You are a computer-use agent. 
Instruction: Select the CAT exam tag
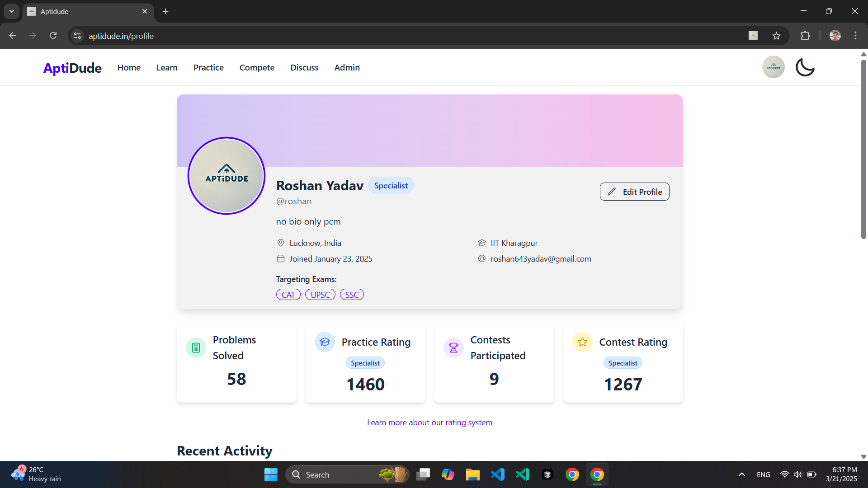tap(288, 295)
